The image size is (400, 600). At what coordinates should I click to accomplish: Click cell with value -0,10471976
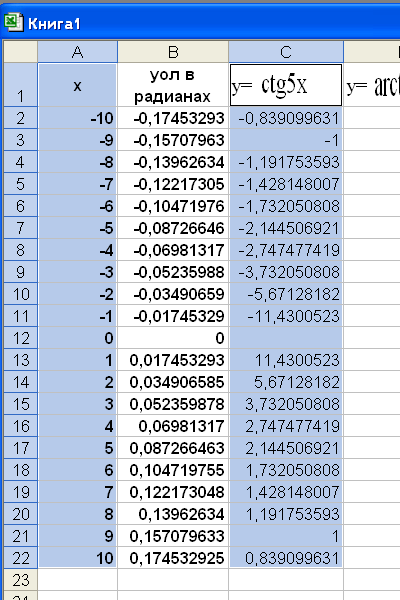(173, 206)
